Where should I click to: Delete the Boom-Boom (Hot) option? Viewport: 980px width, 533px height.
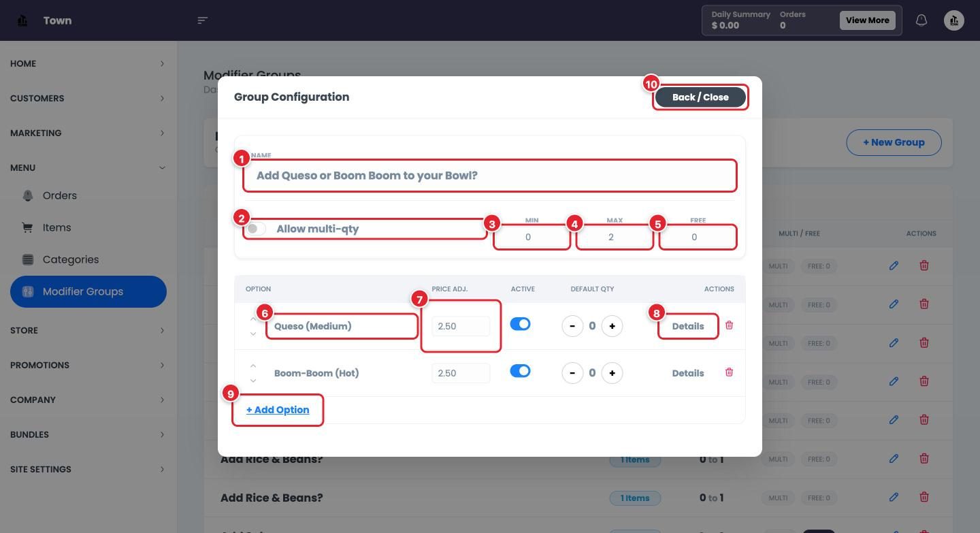(x=729, y=372)
